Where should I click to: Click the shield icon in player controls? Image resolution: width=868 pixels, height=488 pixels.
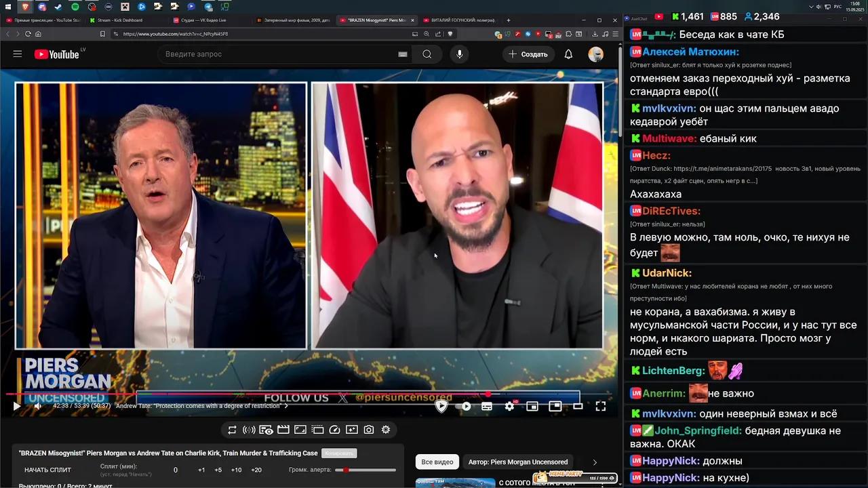coord(441,406)
